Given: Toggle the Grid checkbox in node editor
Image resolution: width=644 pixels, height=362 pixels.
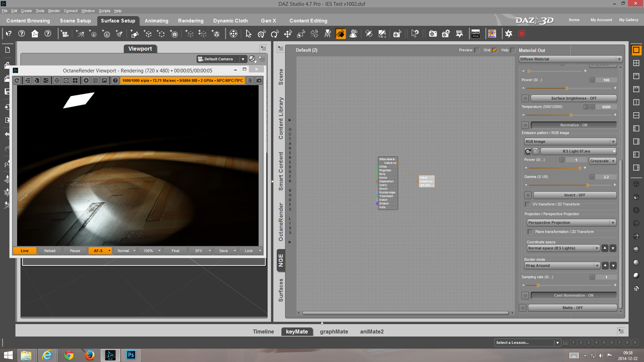Looking at the screenshot, I should coord(494,50).
